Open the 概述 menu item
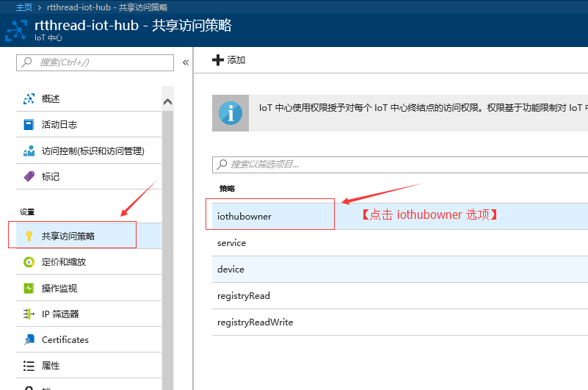588x390 pixels. point(89,98)
